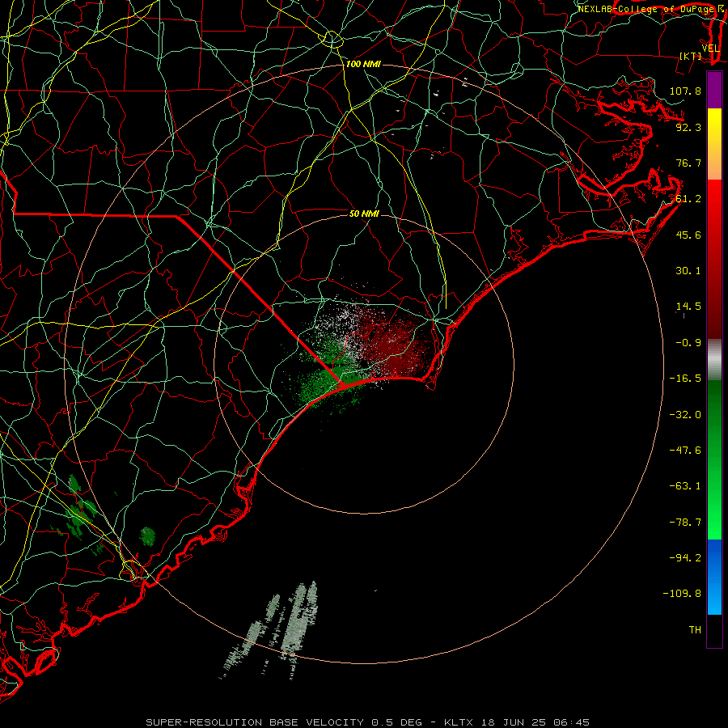The image size is (728, 728).
Task: Click the -32.0 velocity scale value
Action: pyautogui.click(x=685, y=415)
